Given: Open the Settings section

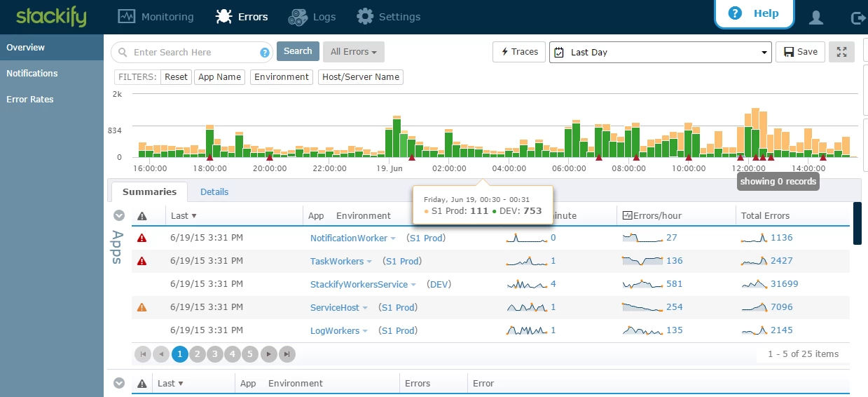Looking at the screenshot, I should [388, 16].
